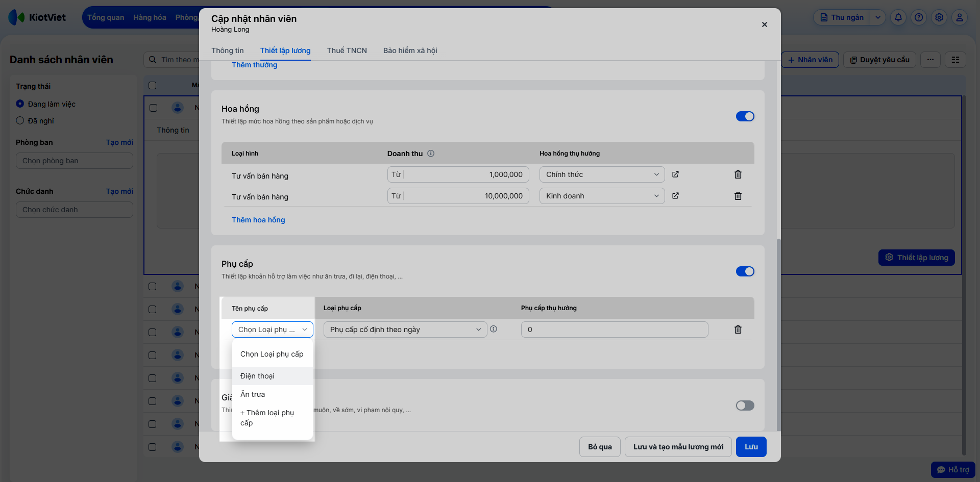Image resolution: width=980 pixels, height=482 pixels.
Task: Select the Đã nghỉ radio option
Action: (20, 120)
